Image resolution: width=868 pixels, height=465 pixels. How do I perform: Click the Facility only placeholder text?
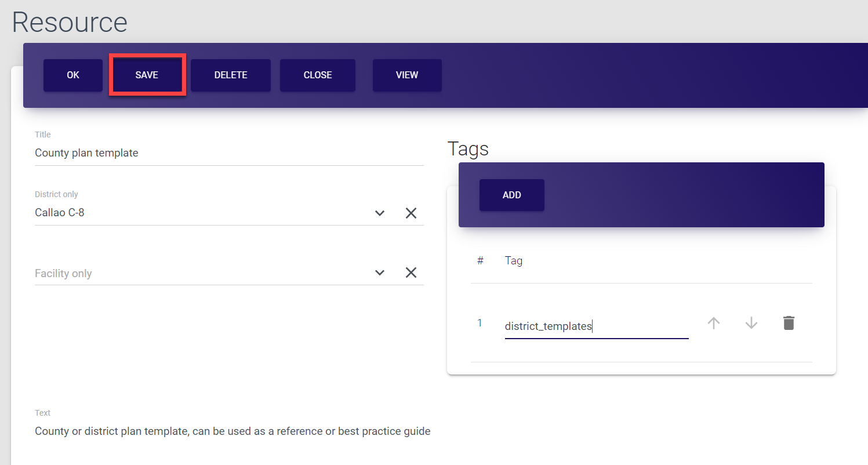click(64, 274)
